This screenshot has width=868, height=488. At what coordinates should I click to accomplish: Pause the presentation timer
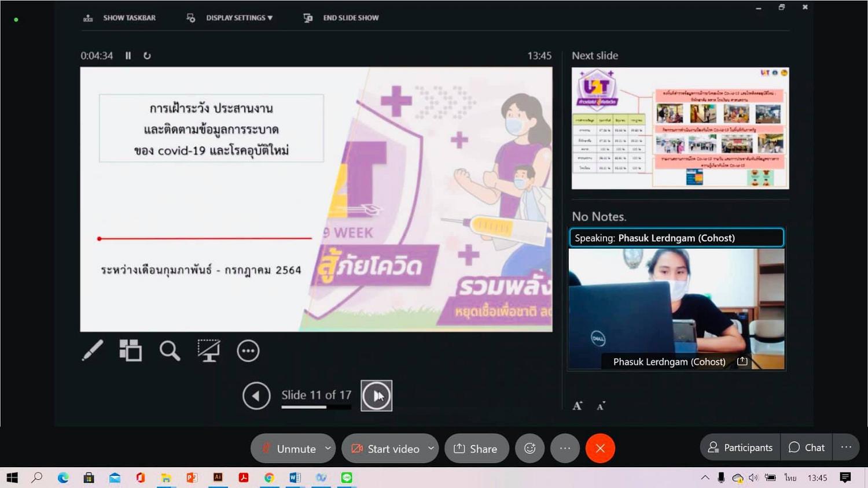[128, 56]
